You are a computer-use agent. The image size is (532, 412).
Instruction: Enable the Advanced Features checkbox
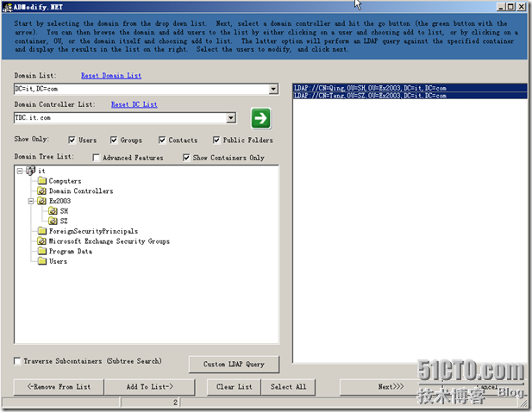97,158
